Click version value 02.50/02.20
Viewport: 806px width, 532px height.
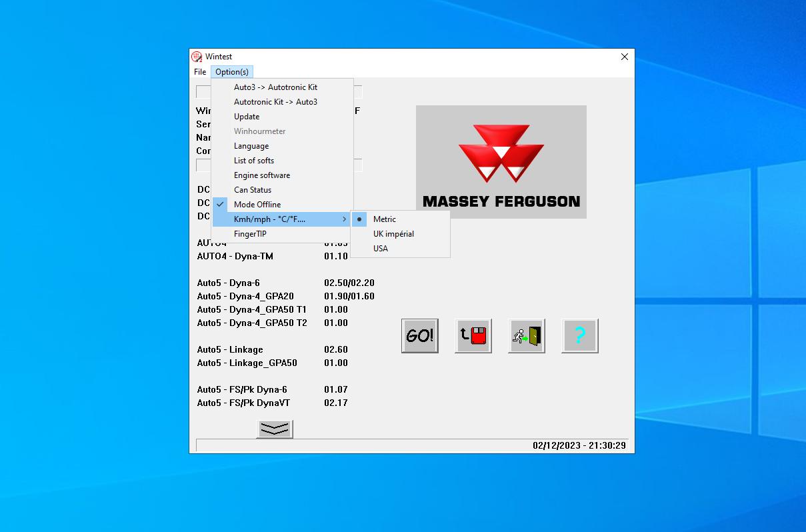(x=349, y=283)
